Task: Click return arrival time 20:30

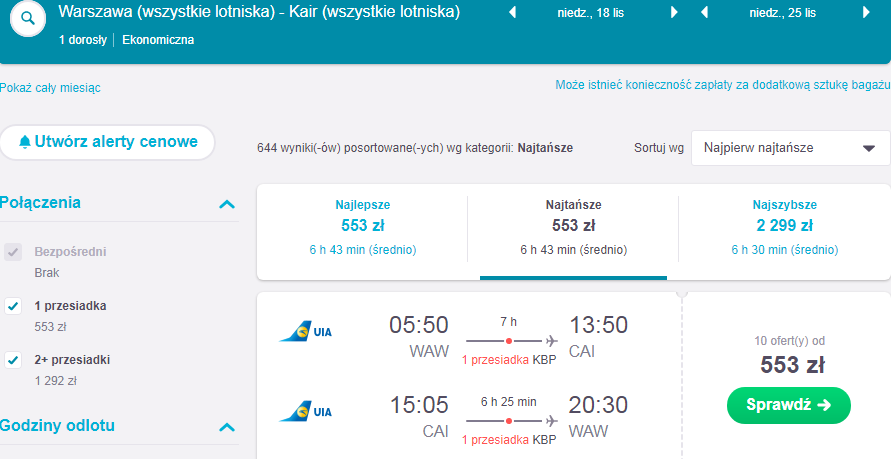Action: click(x=598, y=405)
